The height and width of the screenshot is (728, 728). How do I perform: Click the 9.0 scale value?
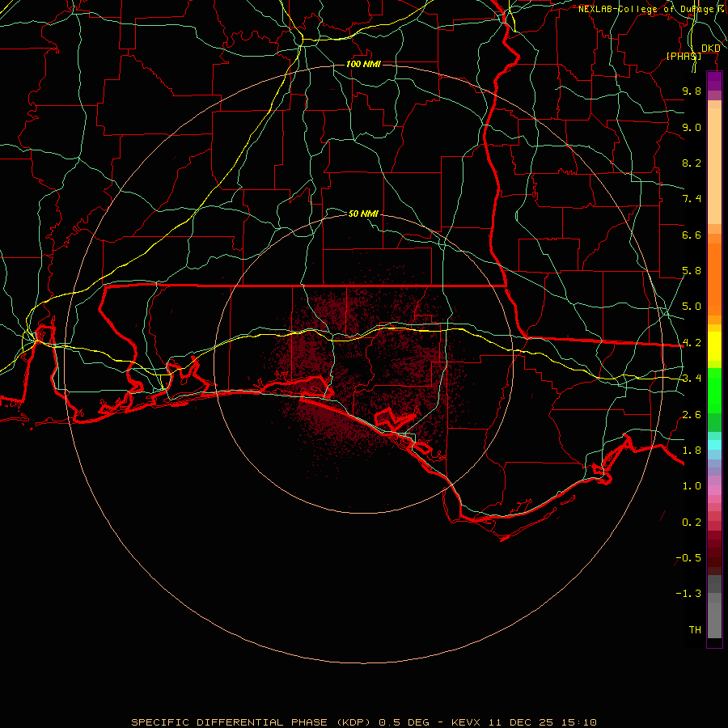692,127
